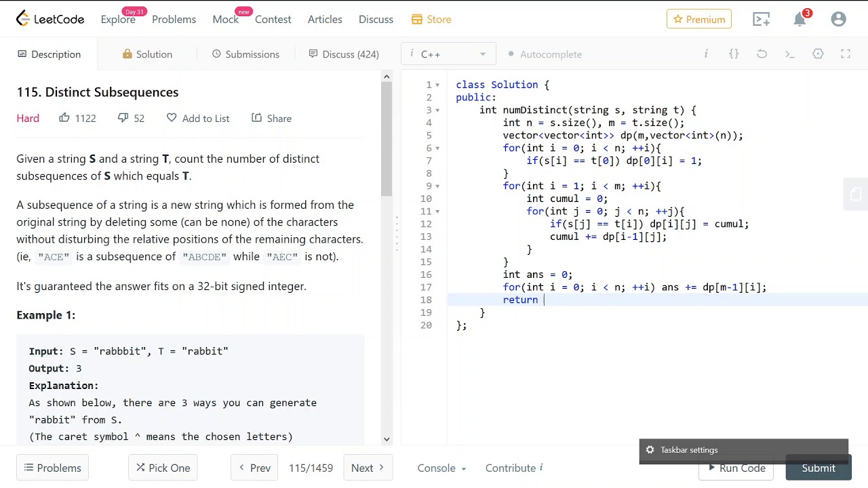Click the note icon at editor's right edge
This screenshot has height=488, width=868.
tap(856, 195)
